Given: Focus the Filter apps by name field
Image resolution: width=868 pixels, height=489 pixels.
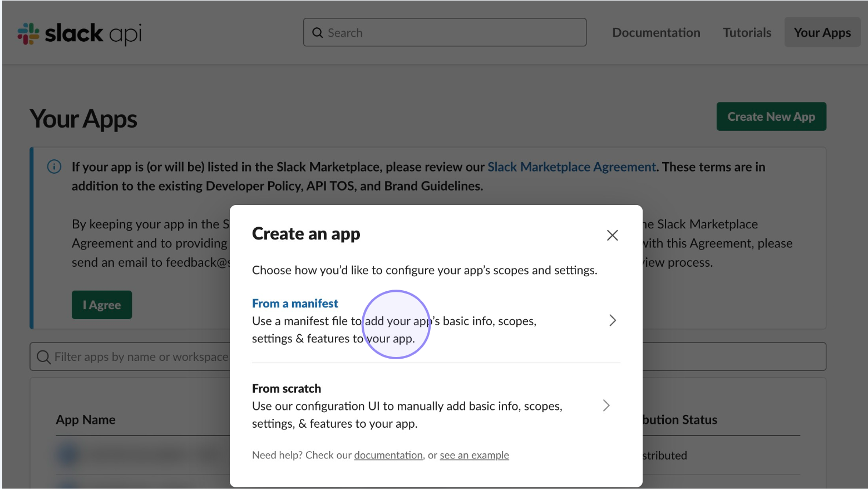Looking at the screenshot, I should coord(139,357).
